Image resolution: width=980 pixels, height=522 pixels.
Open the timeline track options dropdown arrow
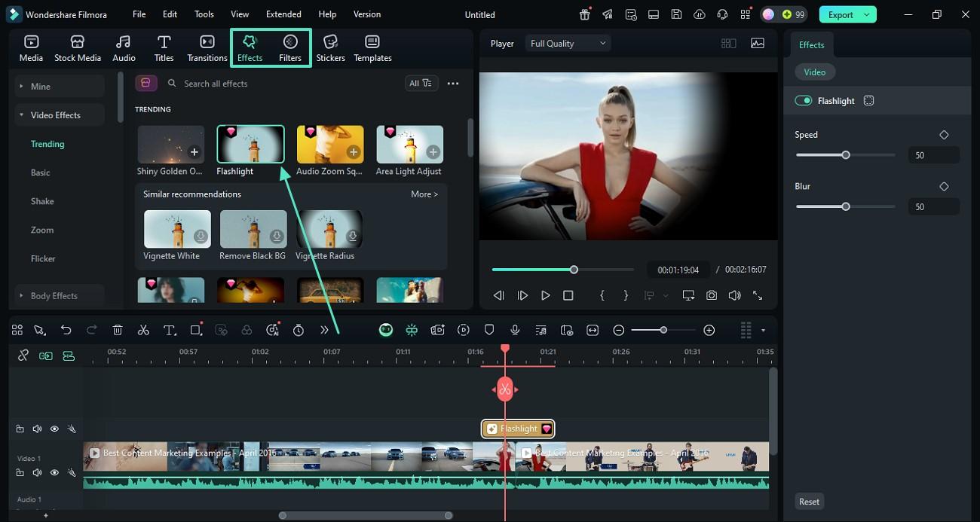coord(763,331)
